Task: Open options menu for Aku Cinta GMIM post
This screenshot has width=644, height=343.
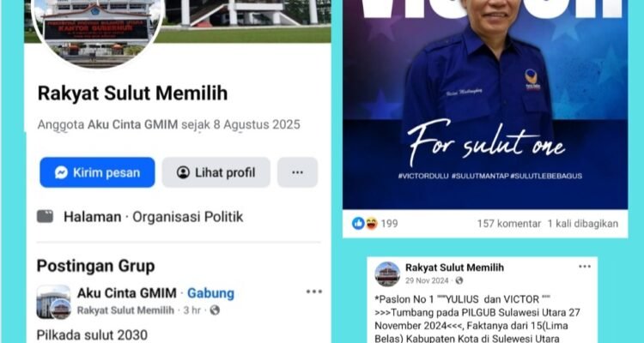Action: 313,292
